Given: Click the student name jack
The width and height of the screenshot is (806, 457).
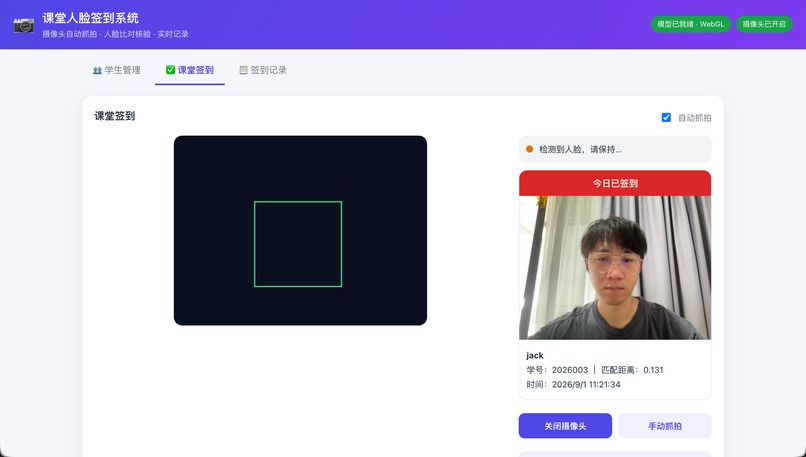Looking at the screenshot, I should [x=535, y=355].
